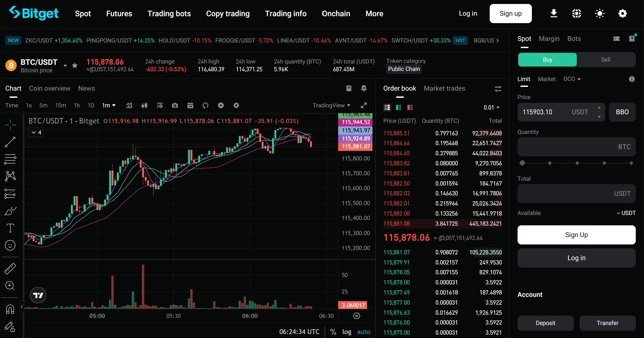Select the text annotation tool
The image size is (644, 338).
pos(10,228)
